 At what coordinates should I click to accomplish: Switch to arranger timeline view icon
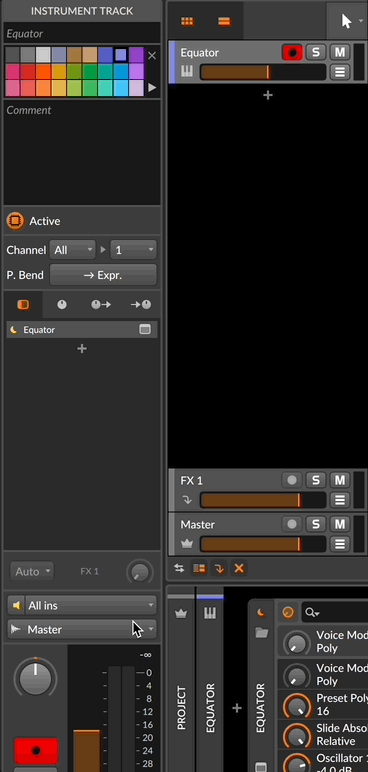pos(224,21)
